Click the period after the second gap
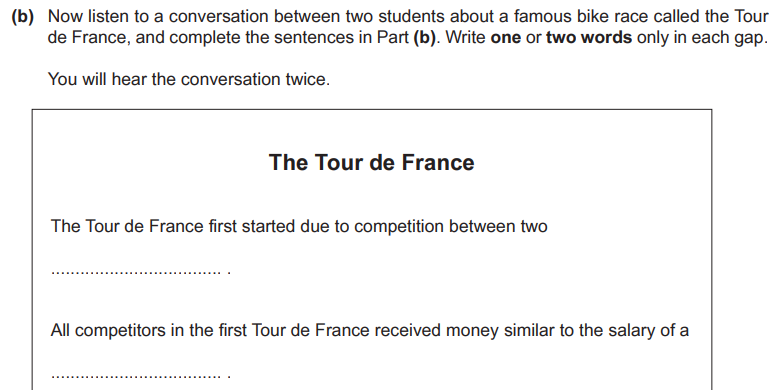The width and height of the screenshot is (775, 390). click(x=229, y=377)
